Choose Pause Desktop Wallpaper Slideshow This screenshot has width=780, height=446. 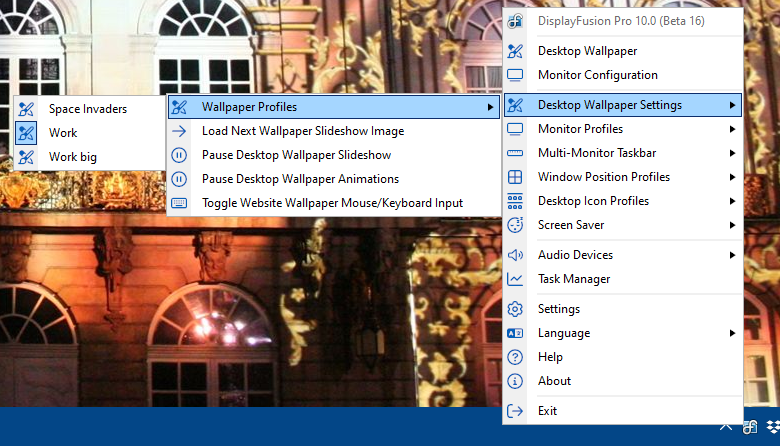[334, 155]
